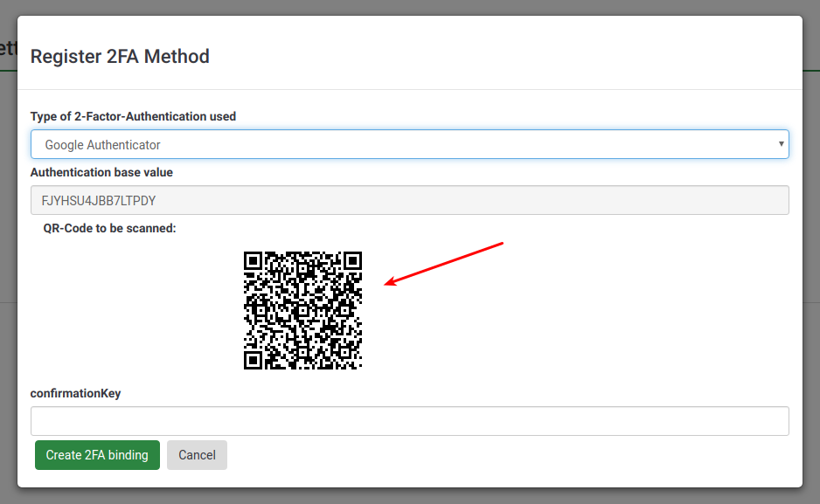Viewport: 820px width, 504px height.
Task: Focus the confirmationKey input field
Action: (409, 421)
